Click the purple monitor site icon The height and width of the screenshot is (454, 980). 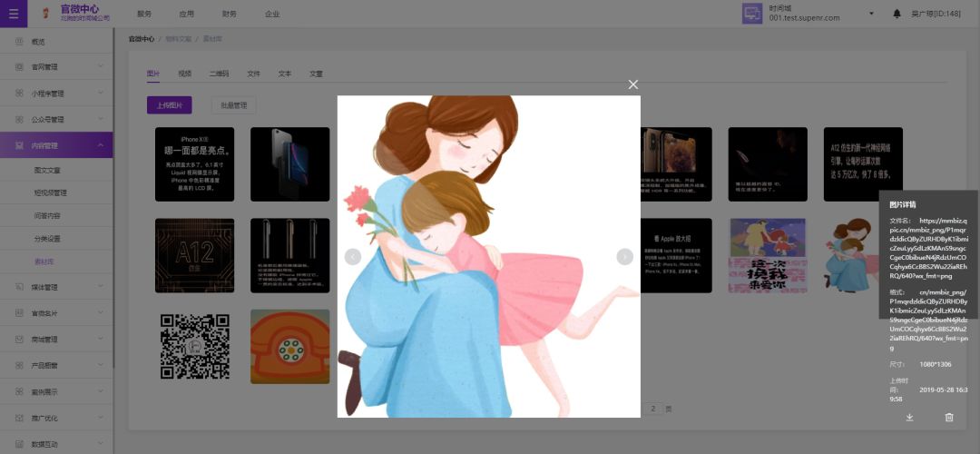[x=752, y=14]
